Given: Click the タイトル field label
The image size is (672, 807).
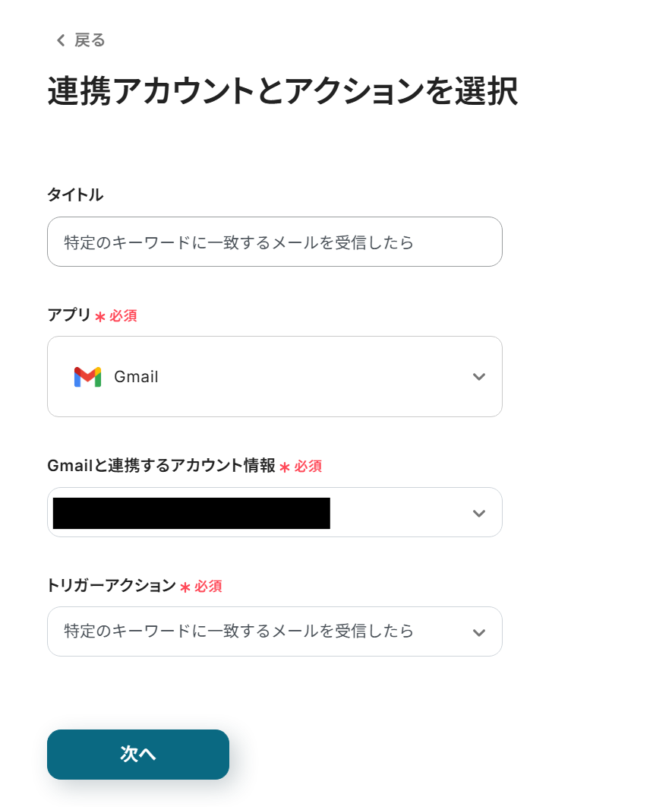Looking at the screenshot, I should pos(75,195).
